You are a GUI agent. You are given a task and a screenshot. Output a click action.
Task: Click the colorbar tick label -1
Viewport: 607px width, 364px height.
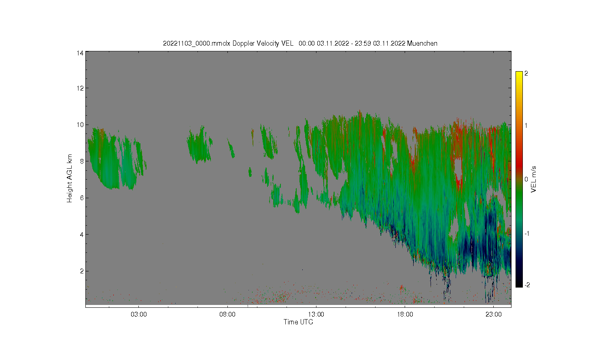point(527,233)
